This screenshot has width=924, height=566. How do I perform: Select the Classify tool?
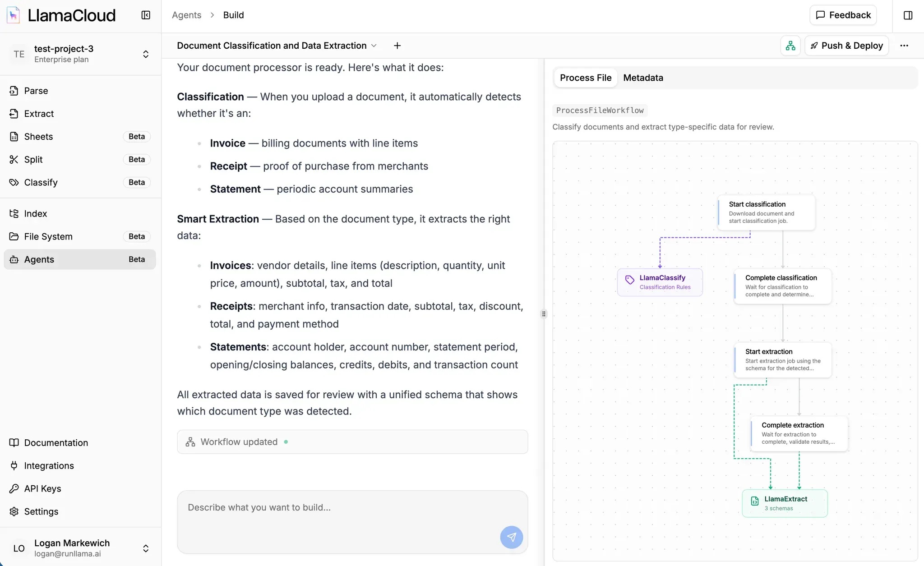[41, 182]
